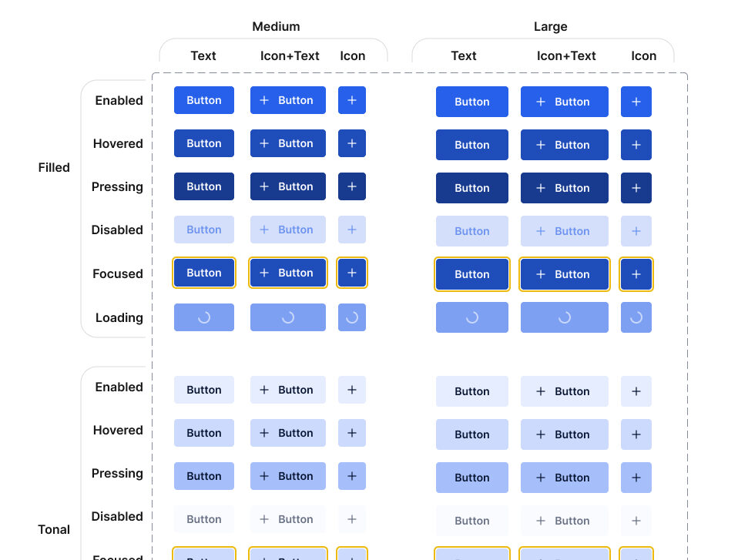Screen dimensions: 738x560
Task: Click the Filled variant group label
Action: [54, 167]
